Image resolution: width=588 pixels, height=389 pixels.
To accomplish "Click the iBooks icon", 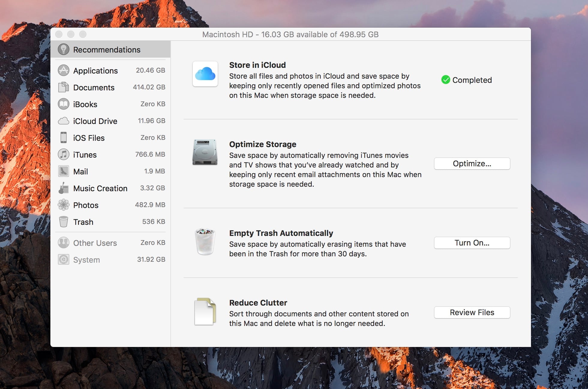I will (x=63, y=104).
